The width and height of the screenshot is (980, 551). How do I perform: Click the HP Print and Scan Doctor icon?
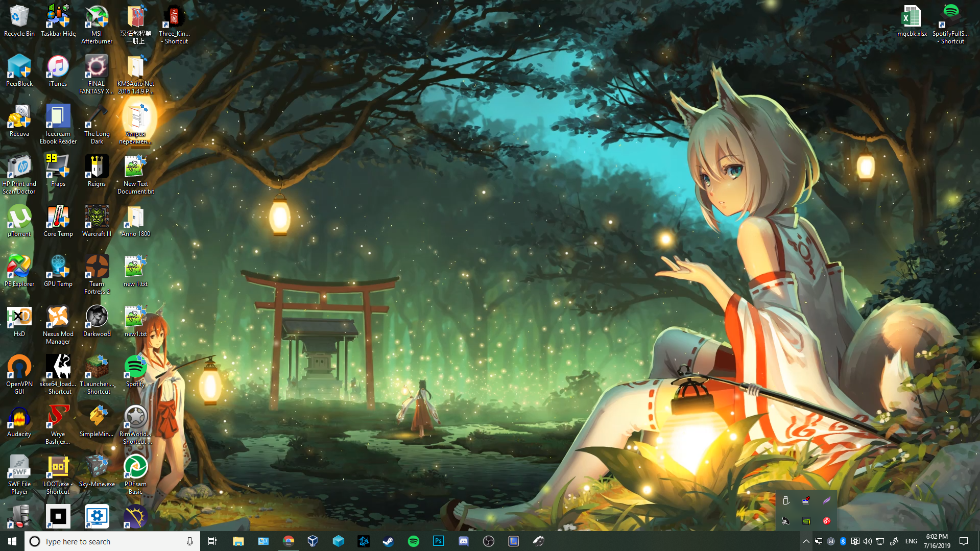(x=19, y=175)
